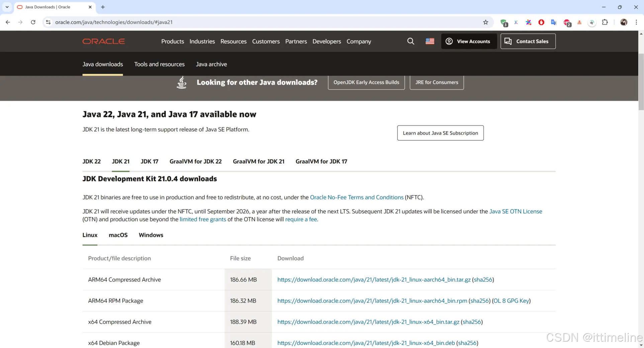Click the x64 Debian Package row label

(x=114, y=343)
